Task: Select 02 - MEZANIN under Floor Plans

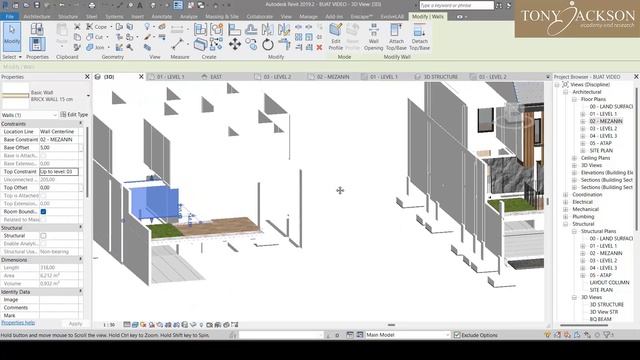Action: pos(606,121)
